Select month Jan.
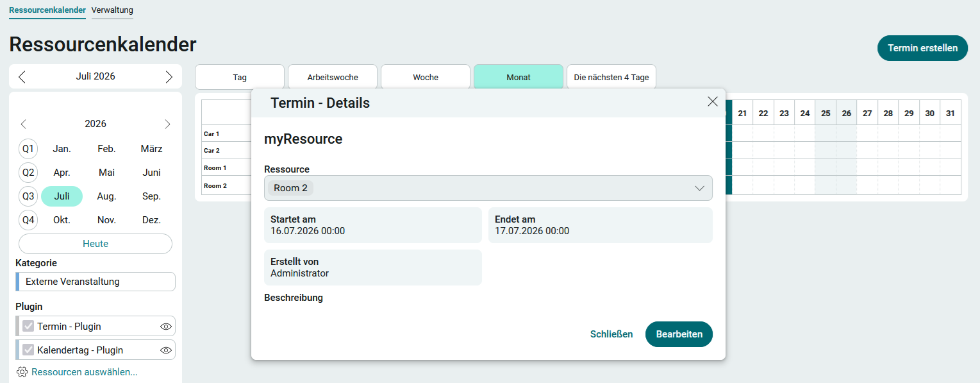This screenshot has width=980, height=383. click(x=62, y=149)
